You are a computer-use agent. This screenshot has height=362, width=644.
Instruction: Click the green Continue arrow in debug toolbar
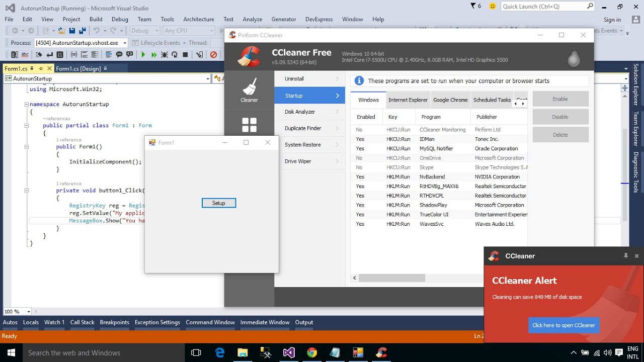(x=143, y=55)
